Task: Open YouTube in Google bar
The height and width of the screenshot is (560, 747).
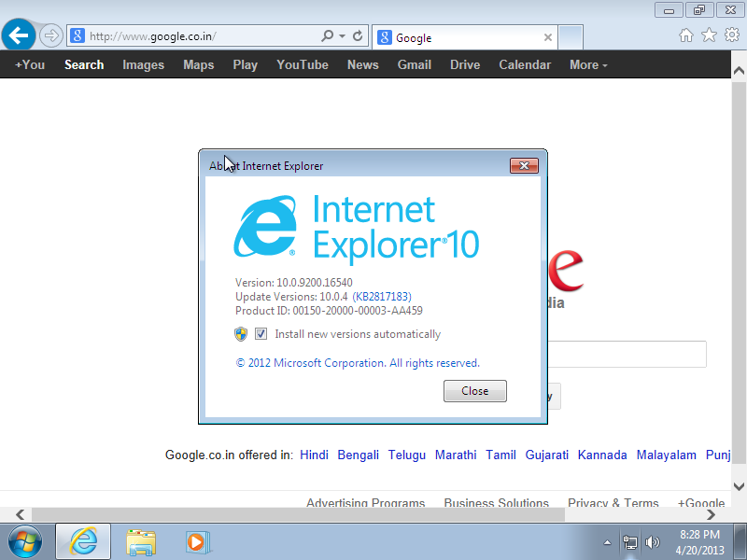Action: (x=303, y=64)
